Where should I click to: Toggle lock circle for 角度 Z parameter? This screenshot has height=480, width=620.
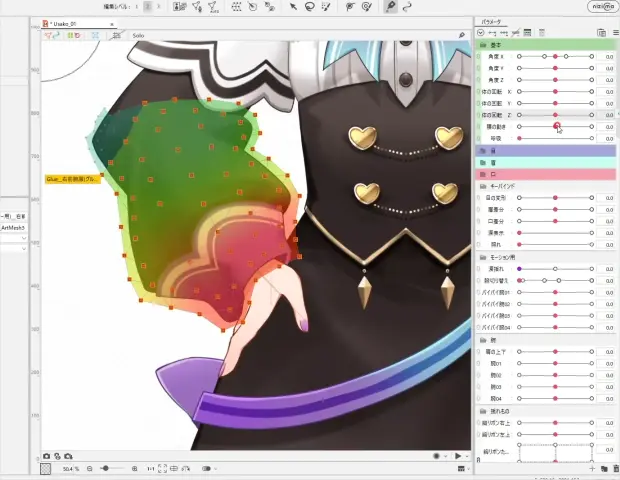click(478, 80)
